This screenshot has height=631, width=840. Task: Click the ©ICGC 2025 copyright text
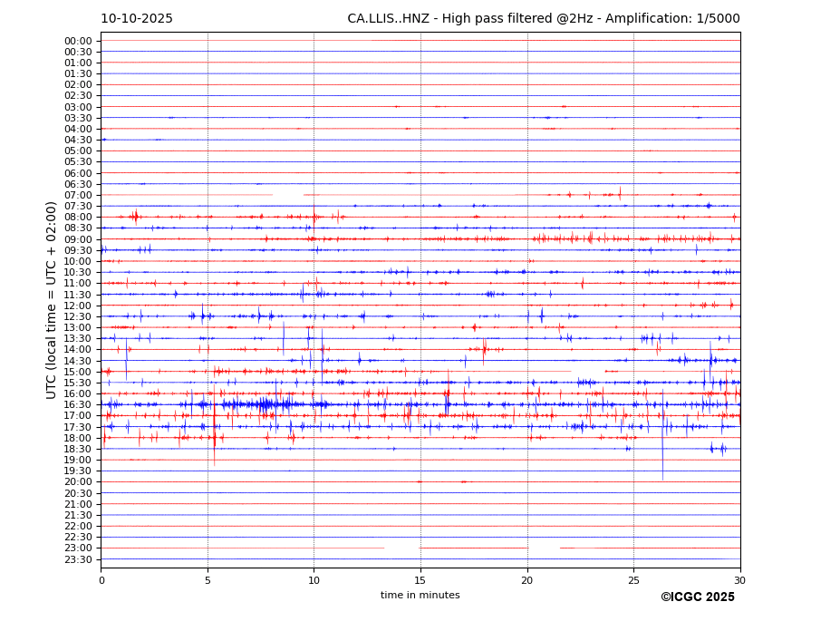[697, 597]
